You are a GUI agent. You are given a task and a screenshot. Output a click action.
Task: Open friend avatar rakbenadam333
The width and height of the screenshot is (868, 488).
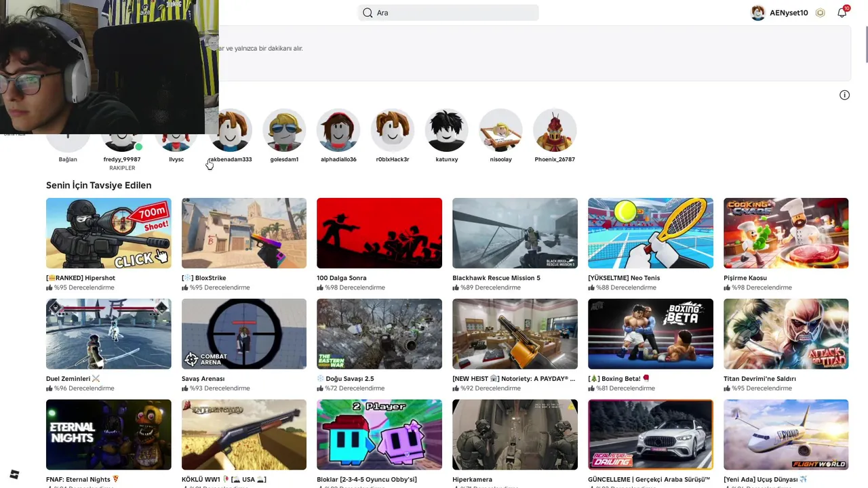pos(230,130)
